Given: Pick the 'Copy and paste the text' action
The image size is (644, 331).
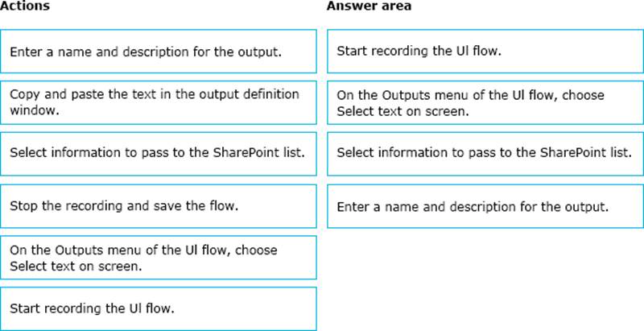Looking at the screenshot, I should [x=159, y=101].
